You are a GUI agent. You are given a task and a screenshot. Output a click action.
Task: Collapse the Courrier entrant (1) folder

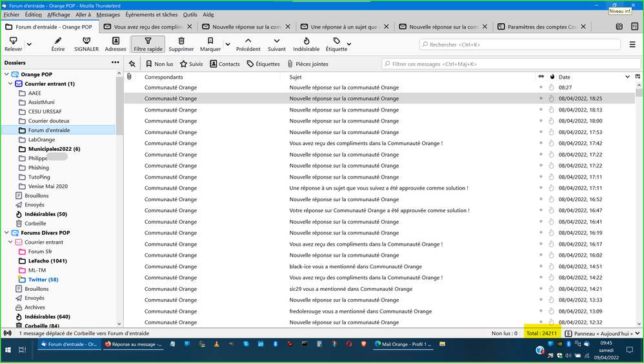pos(10,84)
